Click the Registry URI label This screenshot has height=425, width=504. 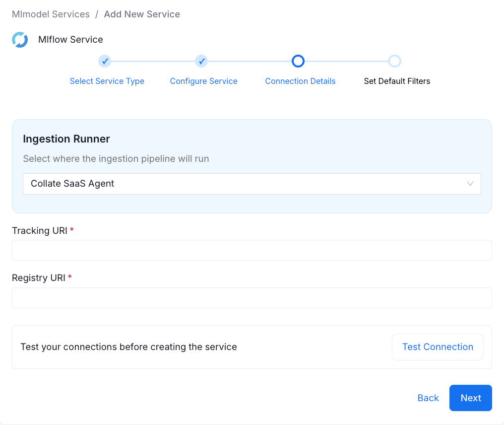[x=39, y=278]
